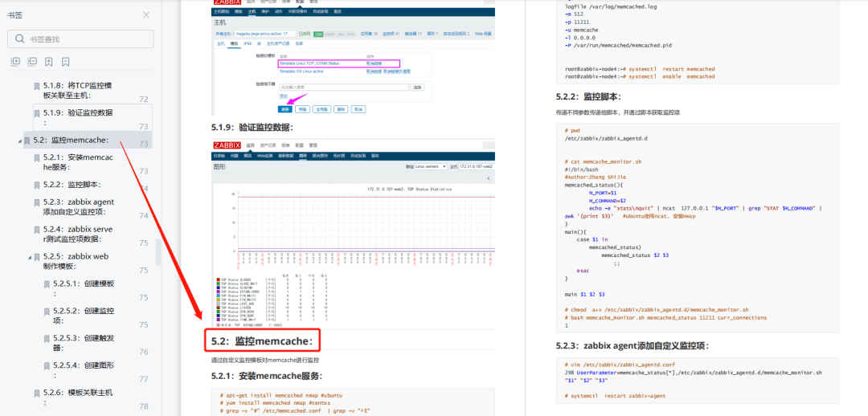Click the magnifier icon in bookmark search
Image resolution: width=868 pixels, height=416 pixels.
(x=18, y=39)
